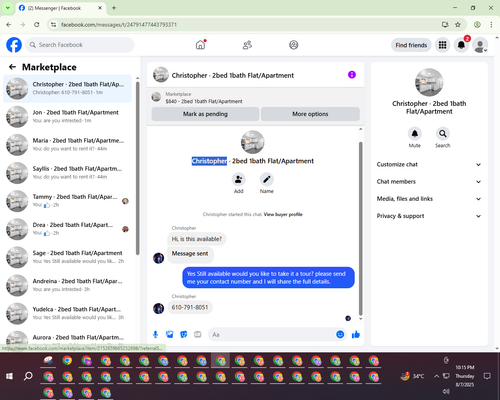Choose a GIF icon

(198, 334)
